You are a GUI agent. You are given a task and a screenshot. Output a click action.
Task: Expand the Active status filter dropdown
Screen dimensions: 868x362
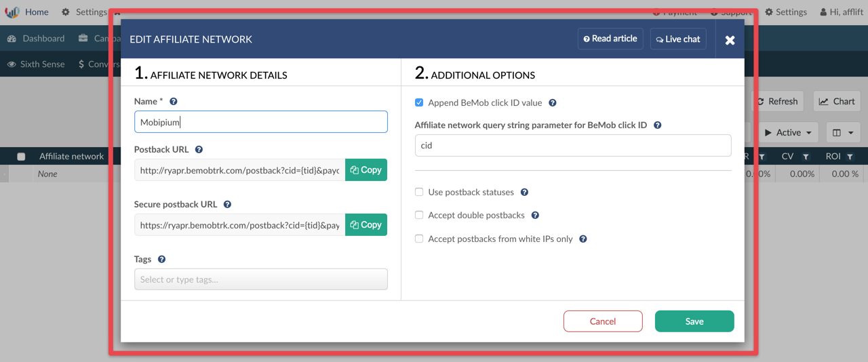[x=787, y=133]
